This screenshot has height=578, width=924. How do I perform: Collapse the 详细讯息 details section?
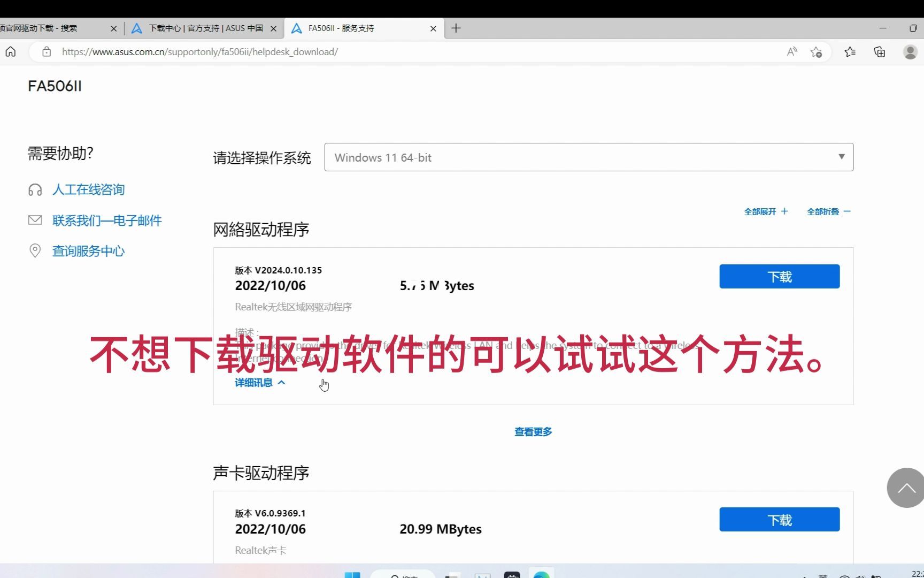point(260,383)
